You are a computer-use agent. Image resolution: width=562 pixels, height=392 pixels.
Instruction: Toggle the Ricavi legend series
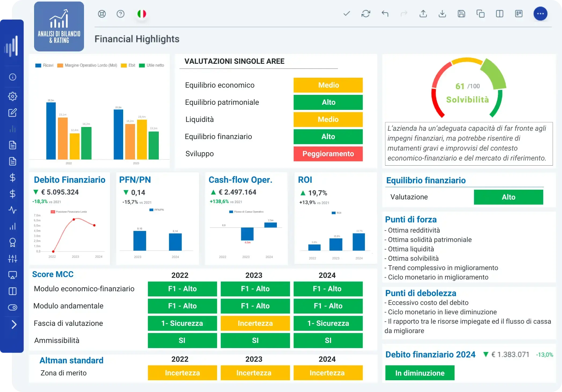tap(45, 65)
